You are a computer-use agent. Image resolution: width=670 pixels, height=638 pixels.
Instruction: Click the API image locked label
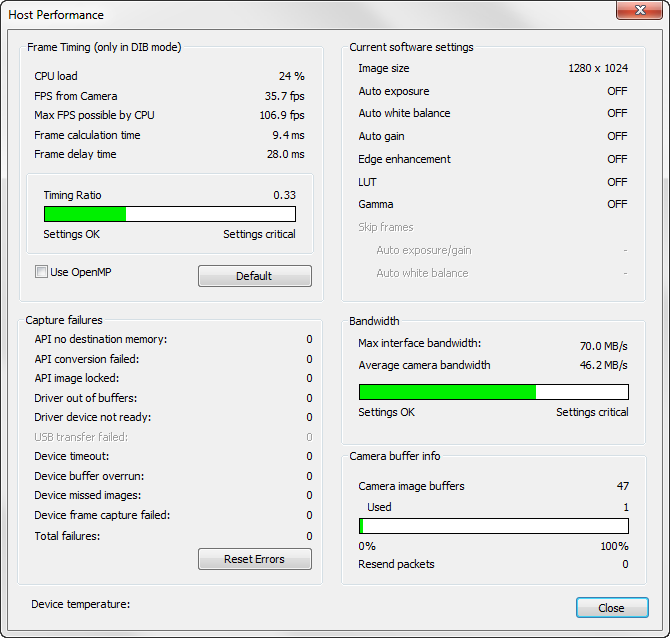click(x=76, y=378)
